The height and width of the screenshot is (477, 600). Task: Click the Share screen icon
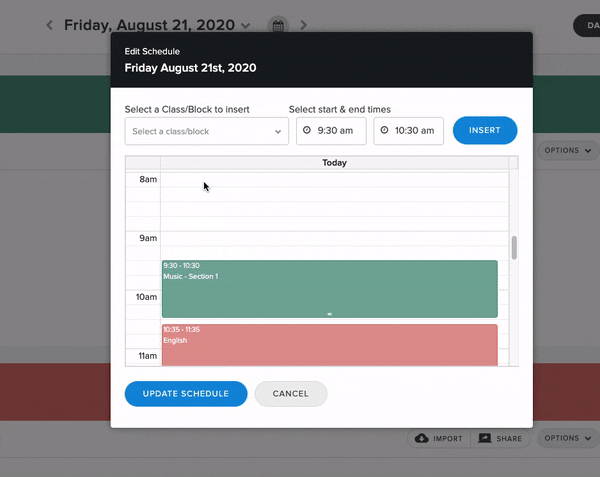click(484, 438)
